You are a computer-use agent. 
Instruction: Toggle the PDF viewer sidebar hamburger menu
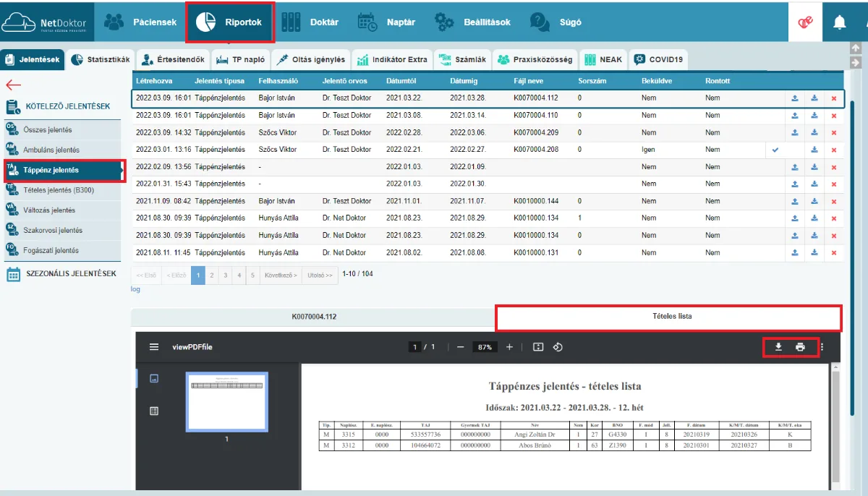point(153,347)
